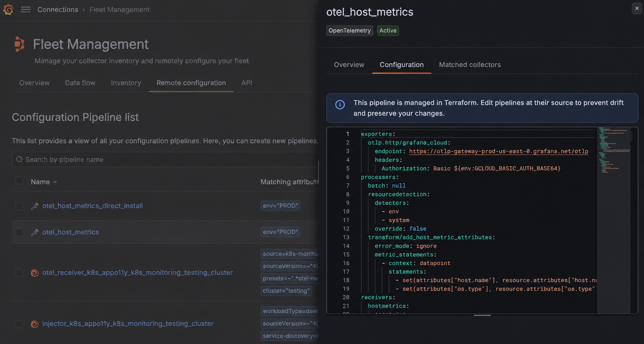Image resolution: width=644 pixels, height=344 pixels.
Task: Click the 'resourcedetection:' line
Action: 399,194
